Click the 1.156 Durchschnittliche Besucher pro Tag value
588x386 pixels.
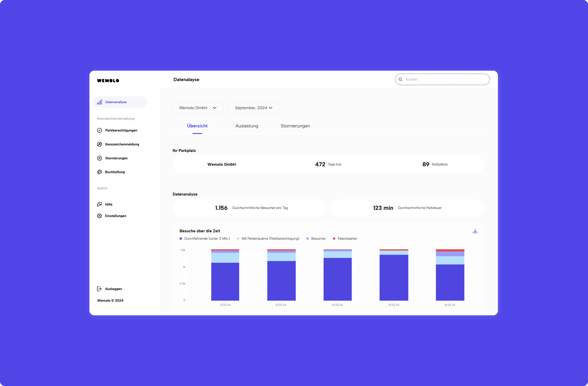252,208
